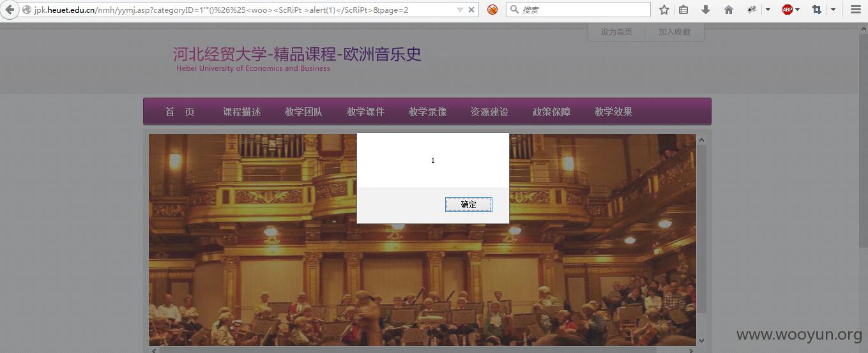The height and width of the screenshot is (353, 868).
Task: Open the 政策保障 menu item
Action: tap(552, 112)
